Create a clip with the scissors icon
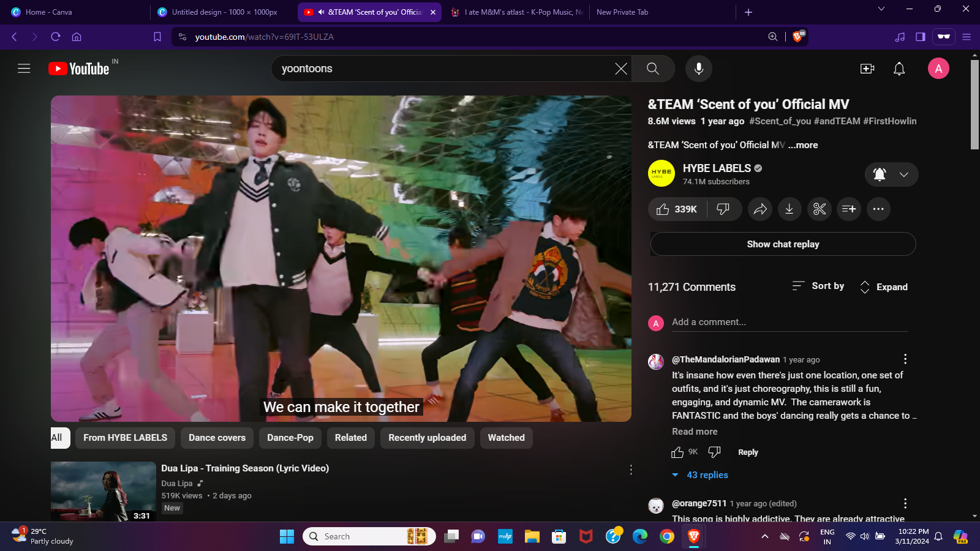This screenshot has width=980, height=551. click(x=820, y=209)
